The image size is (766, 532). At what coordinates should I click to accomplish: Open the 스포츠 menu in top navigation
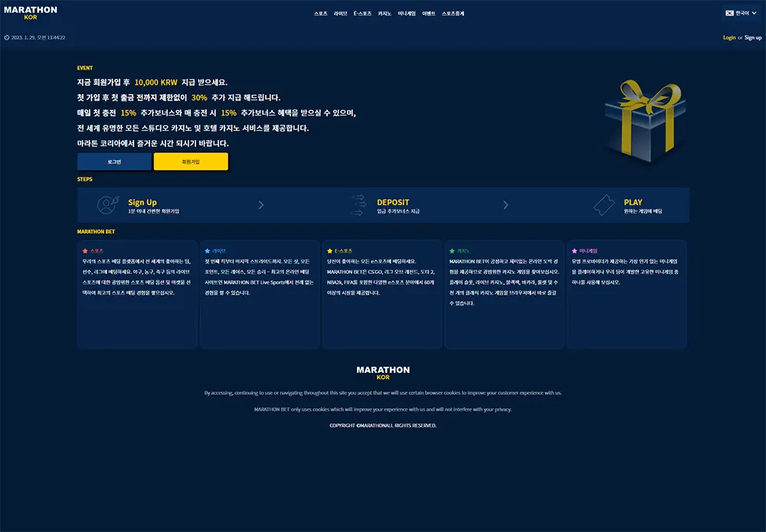point(320,14)
